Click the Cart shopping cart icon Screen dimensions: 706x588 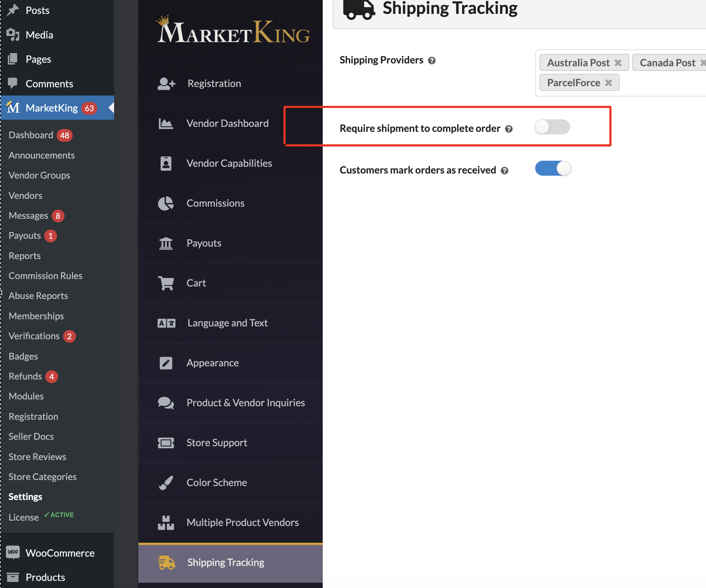coord(166,283)
